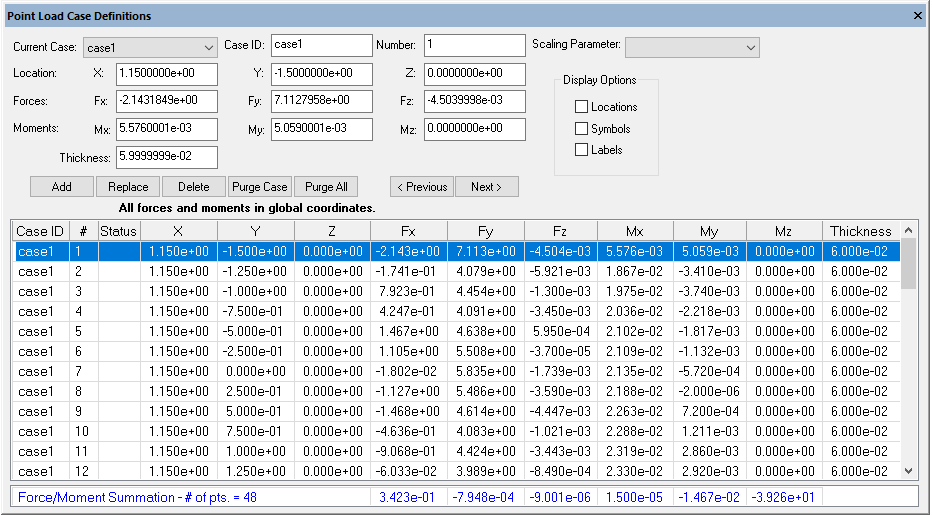
Task: Click the Case ID input field
Action: tap(321, 45)
